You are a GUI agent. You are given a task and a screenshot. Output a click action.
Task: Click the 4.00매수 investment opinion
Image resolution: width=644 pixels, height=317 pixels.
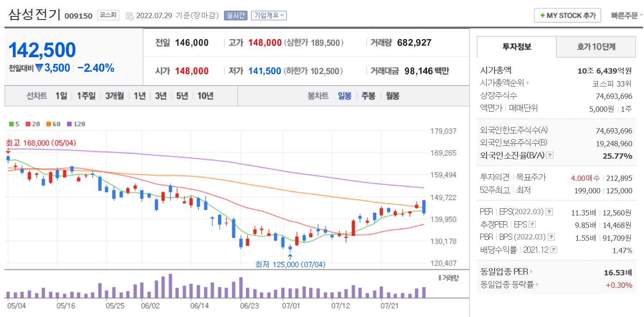coord(585,178)
